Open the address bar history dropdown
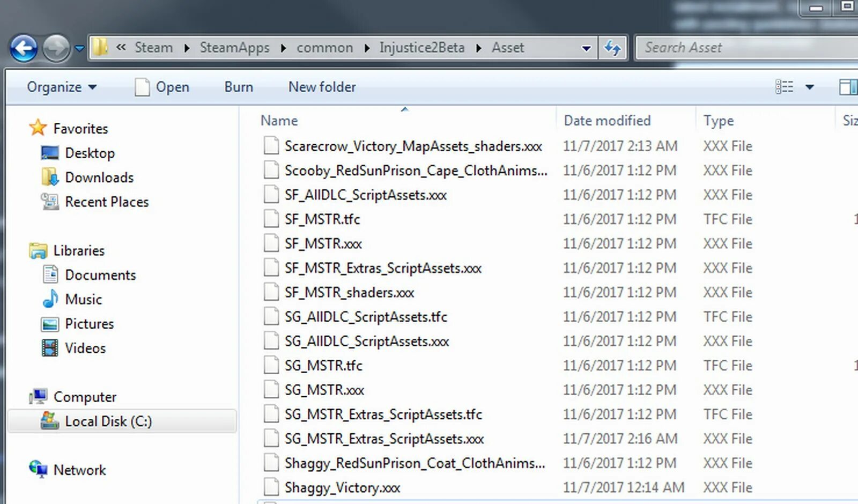The image size is (858, 504). pos(587,48)
